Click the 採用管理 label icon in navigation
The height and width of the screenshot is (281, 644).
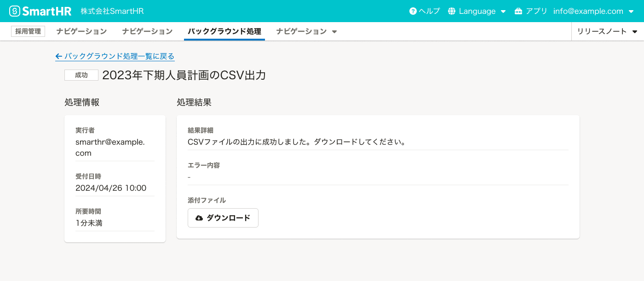coord(28,31)
